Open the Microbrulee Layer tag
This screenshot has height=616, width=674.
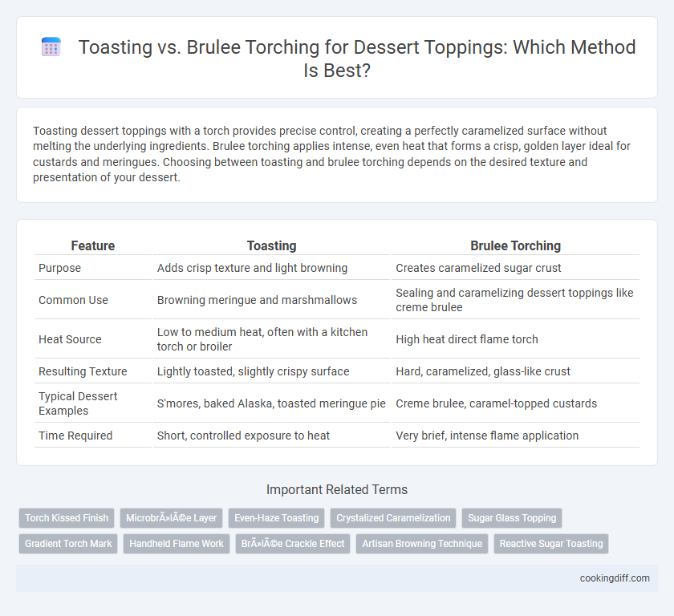(172, 518)
